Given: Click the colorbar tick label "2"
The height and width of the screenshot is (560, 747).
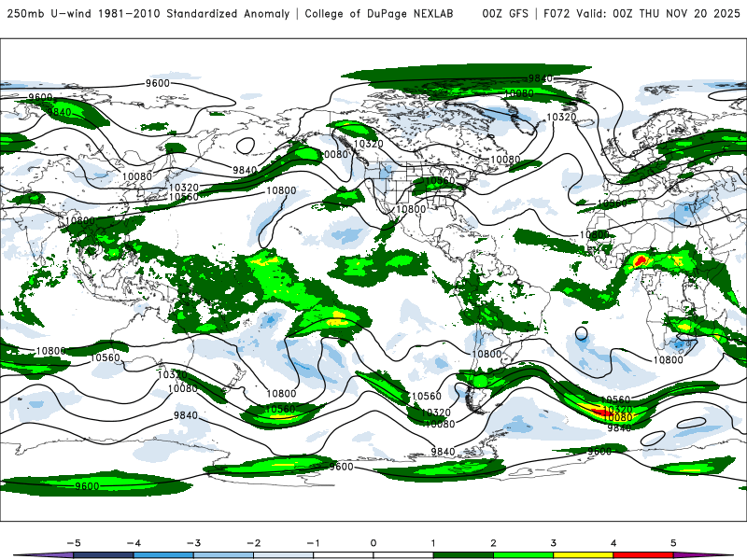Looking at the screenshot, I should coord(493,543).
